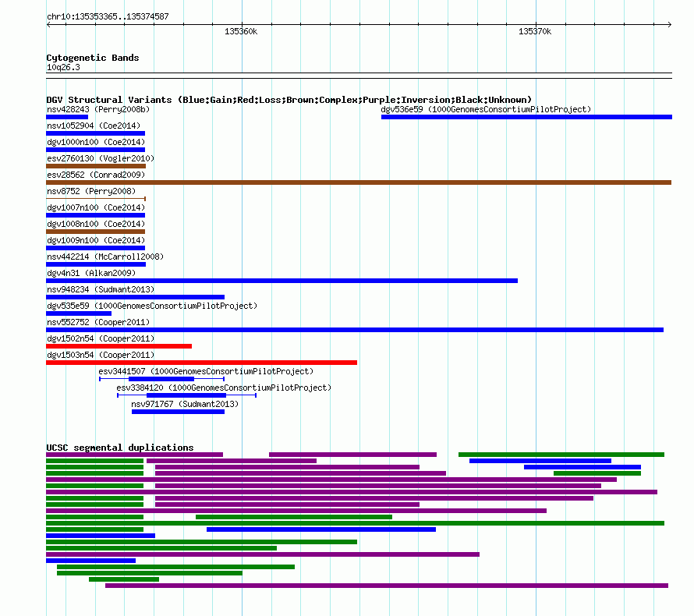Click the nsv428243 (Perry2008b) variant label

[98, 109]
